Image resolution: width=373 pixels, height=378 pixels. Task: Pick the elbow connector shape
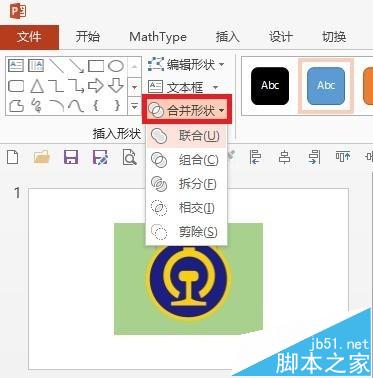coord(56,86)
